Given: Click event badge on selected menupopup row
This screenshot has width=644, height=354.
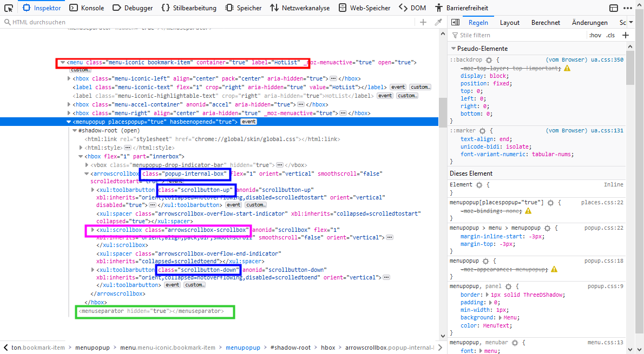Looking at the screenshot, I should [248, 122].
